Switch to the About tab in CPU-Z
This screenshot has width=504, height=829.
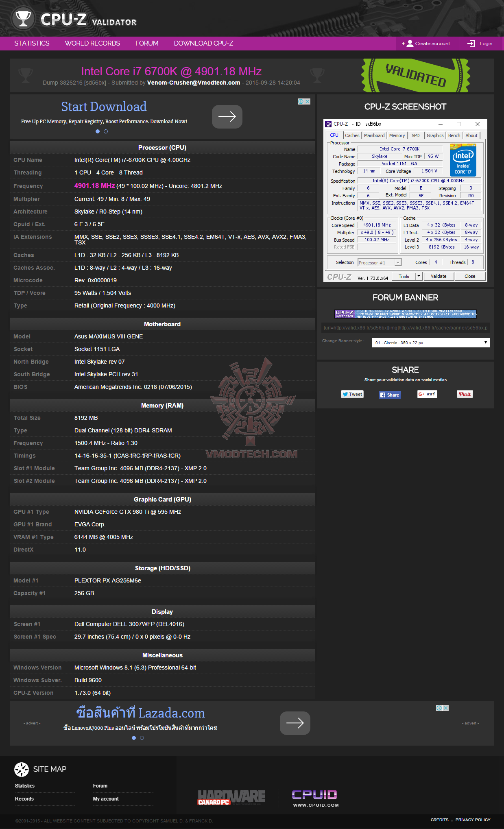tap(471, 135)
